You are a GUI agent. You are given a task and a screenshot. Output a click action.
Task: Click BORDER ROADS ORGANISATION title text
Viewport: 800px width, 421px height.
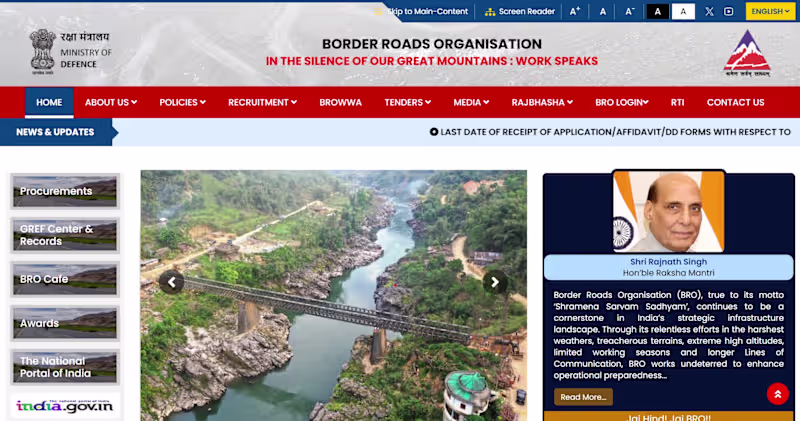pos(432,44)
